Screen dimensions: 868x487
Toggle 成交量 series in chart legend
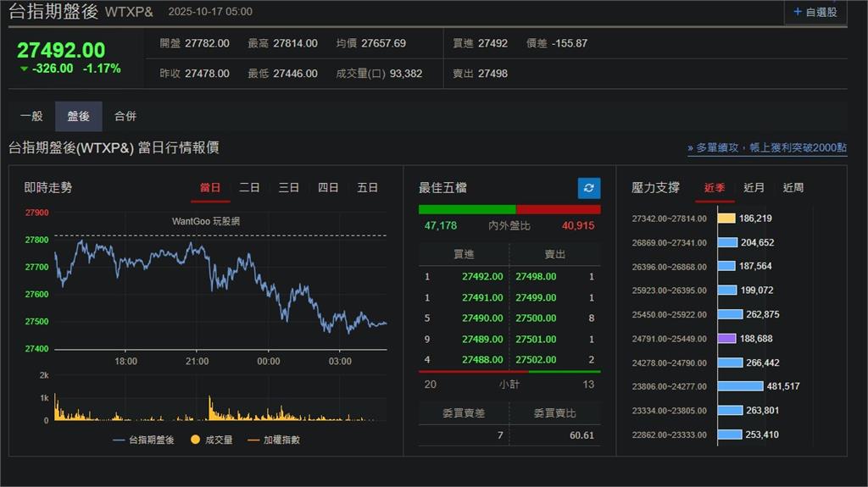point(212,440)
